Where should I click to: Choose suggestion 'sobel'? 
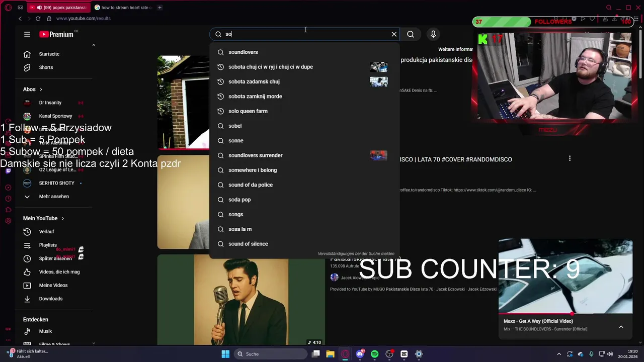[x=304, y=126]
